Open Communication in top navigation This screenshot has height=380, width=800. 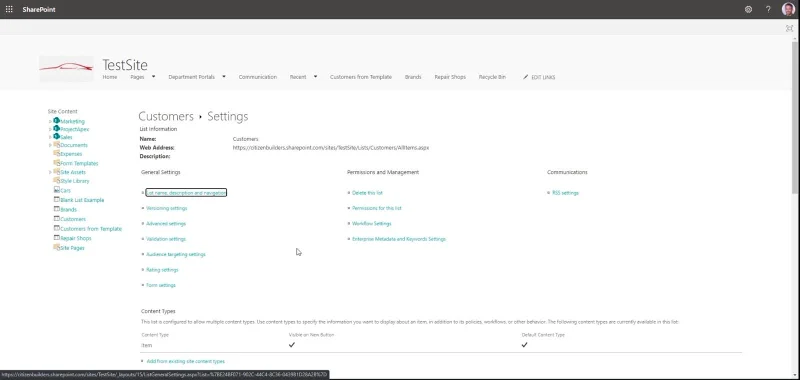click(x=258, y=77)
